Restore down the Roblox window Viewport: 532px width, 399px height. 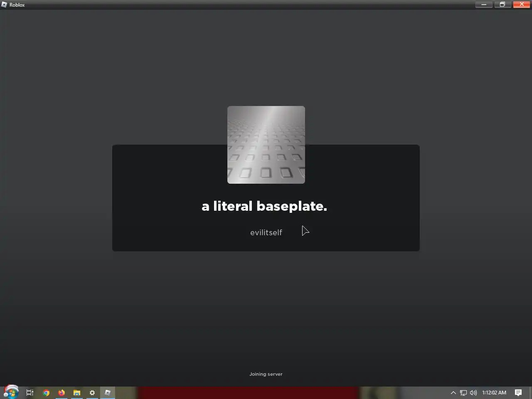click(502, 4)
